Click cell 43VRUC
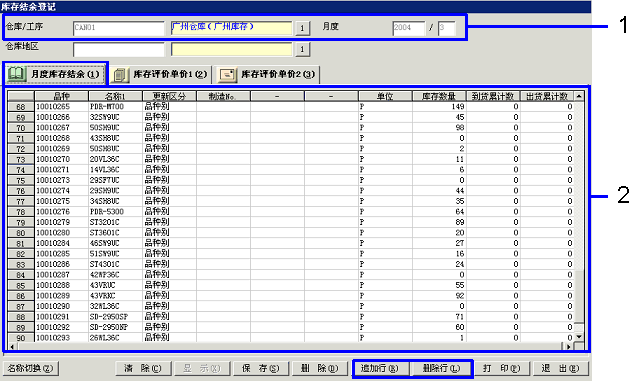The height and width of the screenshot is (381, 630). (115, 285)
